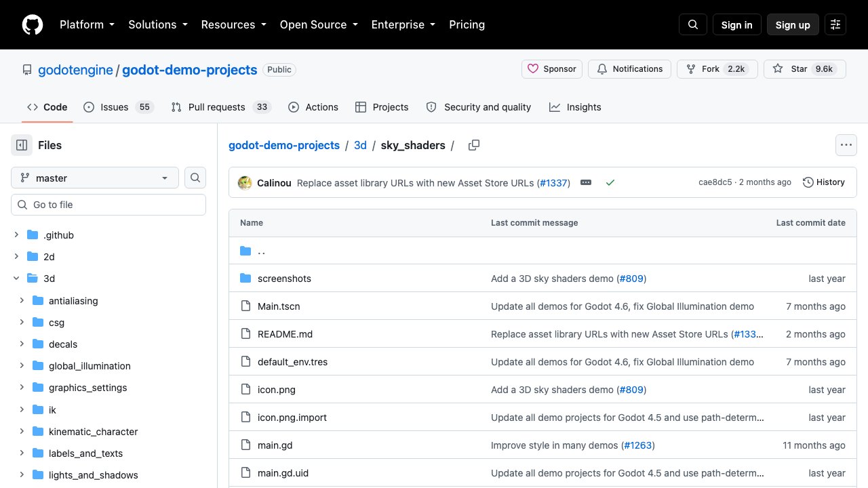This screenshot has height=488, width=868.
Task: Click the file icon for Main.tscn
Action: coord(245,306)
